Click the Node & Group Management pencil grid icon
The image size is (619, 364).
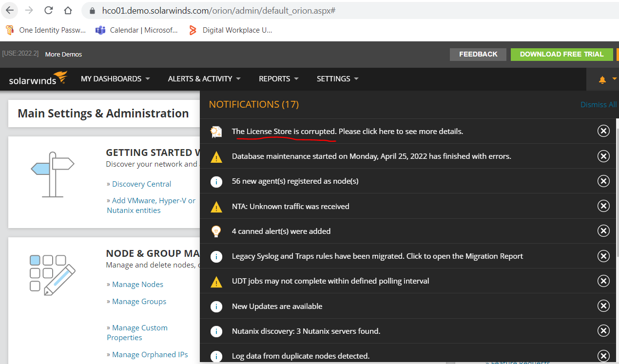pos(53,274)
